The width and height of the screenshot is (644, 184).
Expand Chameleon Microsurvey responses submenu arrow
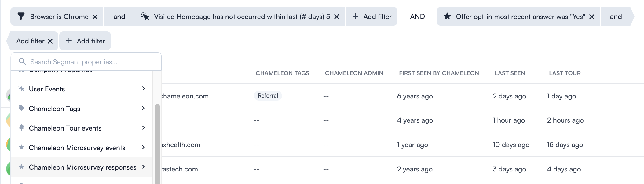tap(143, 167)
